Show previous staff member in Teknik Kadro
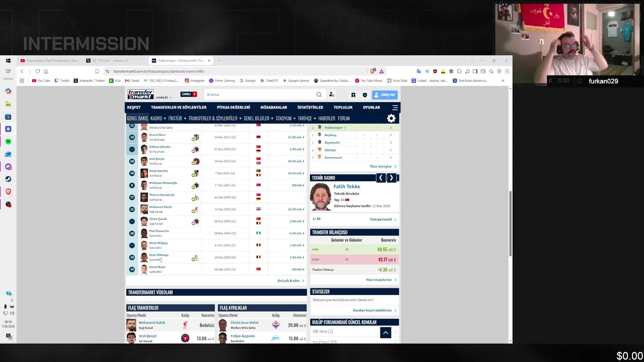This screenshot has height=362, width=644. coord(381,177)
